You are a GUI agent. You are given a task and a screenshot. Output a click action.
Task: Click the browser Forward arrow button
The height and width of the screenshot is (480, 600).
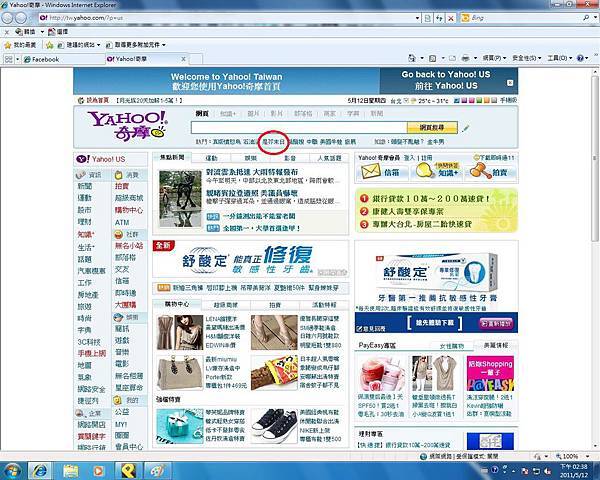pyautogui.click(x=21, y=18)
